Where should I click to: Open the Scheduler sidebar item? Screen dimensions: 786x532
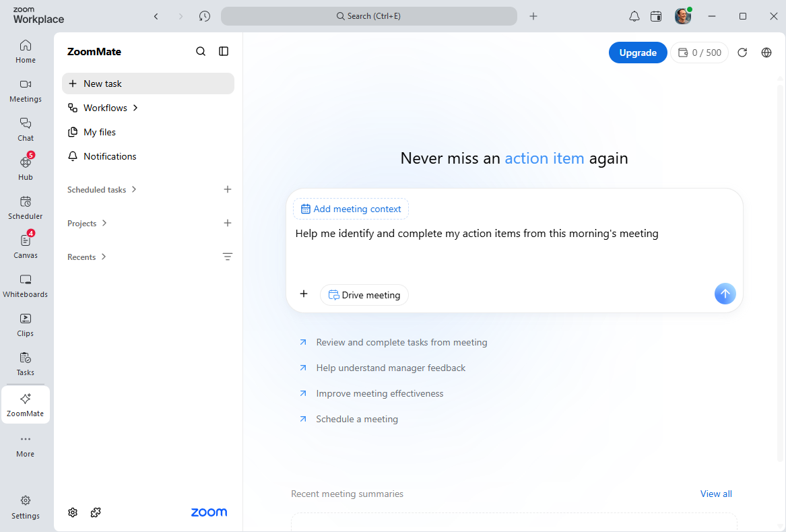[x=26, y=208]
